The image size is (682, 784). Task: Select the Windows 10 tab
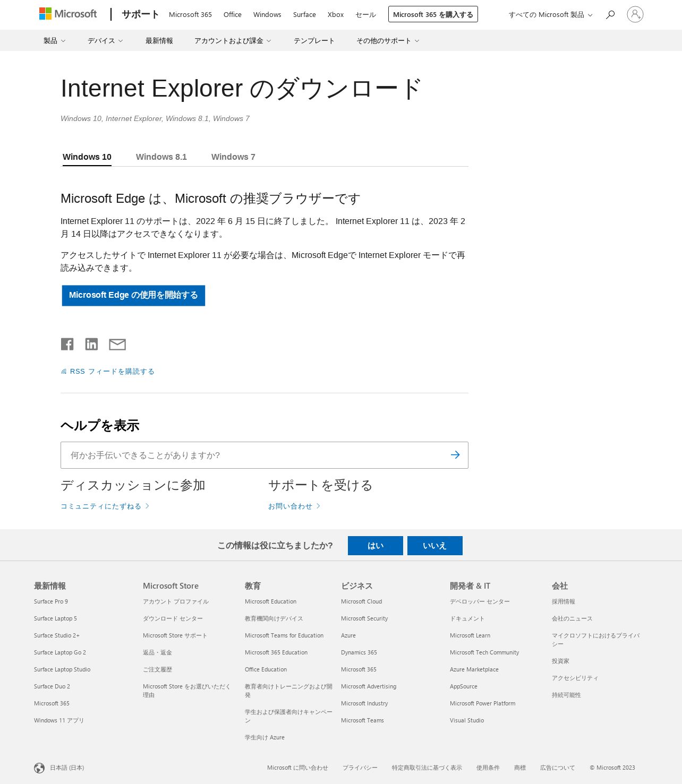[87, 157]
